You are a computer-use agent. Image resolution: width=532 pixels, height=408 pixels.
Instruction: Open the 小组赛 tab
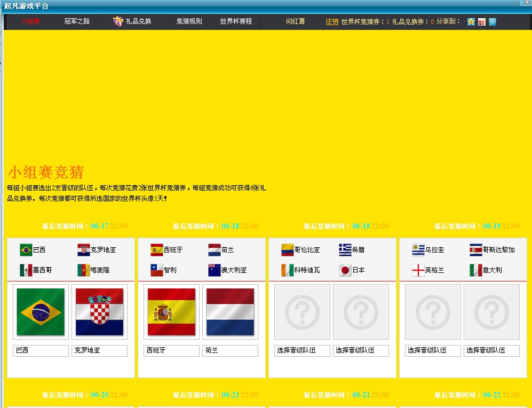tap(30, 21)
